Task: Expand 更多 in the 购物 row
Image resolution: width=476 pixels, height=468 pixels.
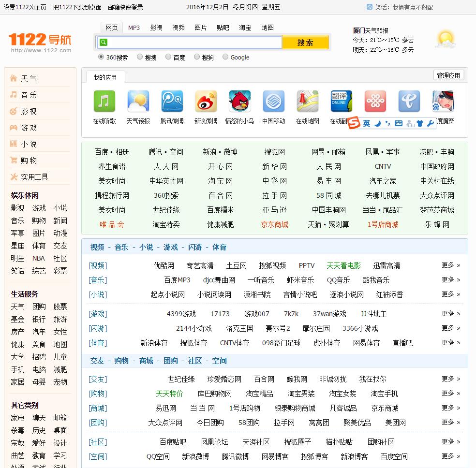Action: 451,393
